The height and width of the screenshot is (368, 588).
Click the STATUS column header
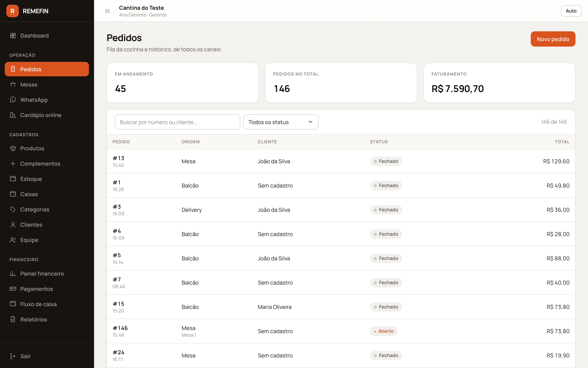[x=379, y=142]
